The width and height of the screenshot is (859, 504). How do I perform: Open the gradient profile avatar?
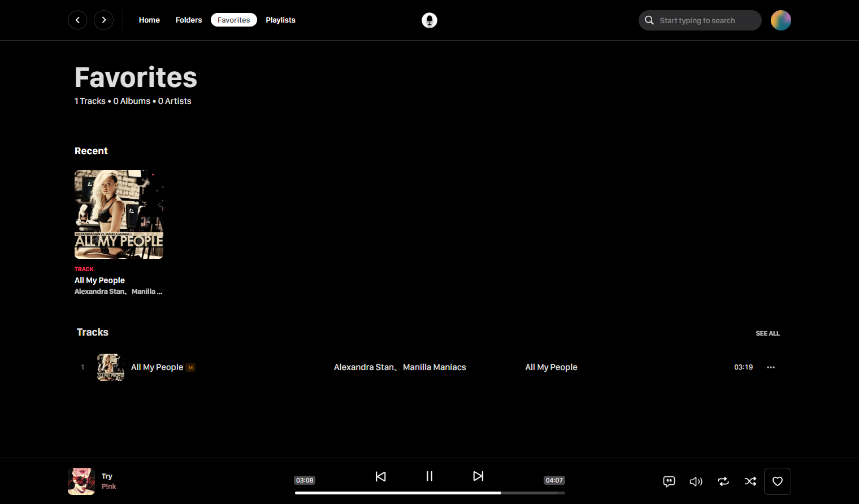pyautogui.click(x=781, y=20)
